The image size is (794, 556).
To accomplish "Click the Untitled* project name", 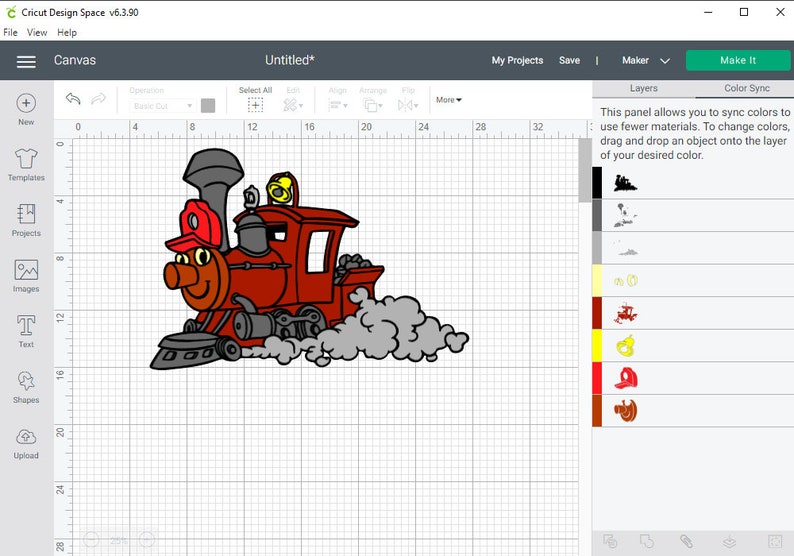I will click(290, 60).
